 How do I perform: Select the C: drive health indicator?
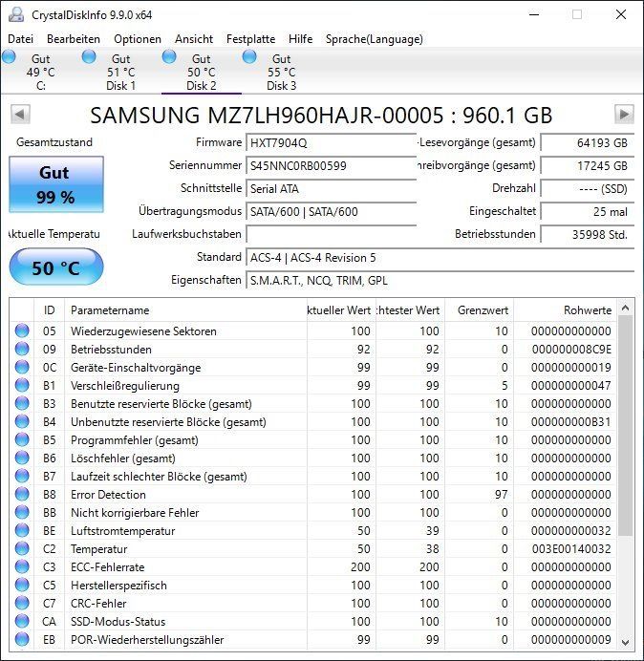click(x=9, y=56)
